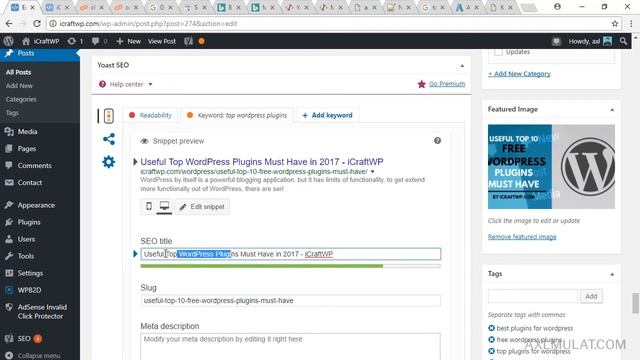The height and width of the screenshot is (360, 640).
Task: Expand the snippet URL dropdown arrow
Action: pyautogui.click(x=372, y=171)
